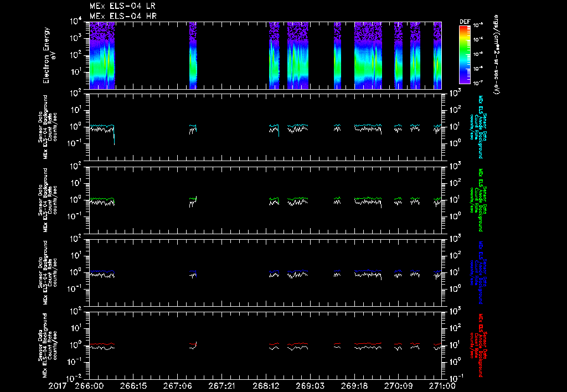567x392 pixels.
Task: Click the red Anode Background Count Rate label
Action: [x=478, y=345]
